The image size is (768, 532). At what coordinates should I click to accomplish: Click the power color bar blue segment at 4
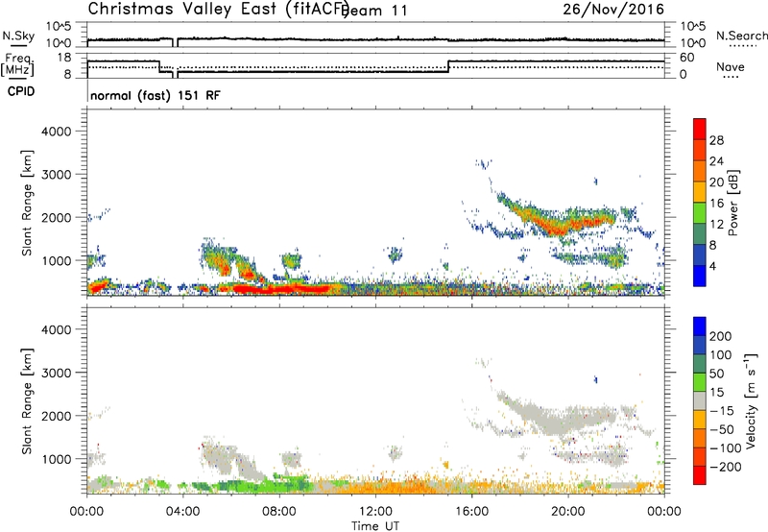point(700,276)
